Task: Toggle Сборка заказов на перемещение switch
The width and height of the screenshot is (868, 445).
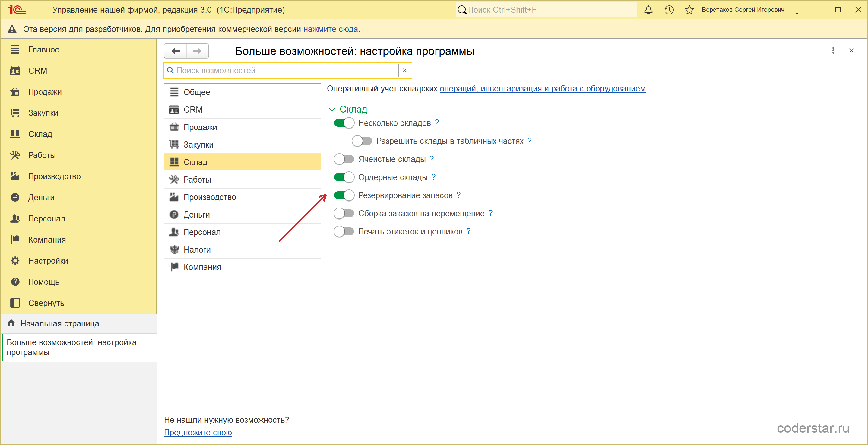Action: click(344, 213)
